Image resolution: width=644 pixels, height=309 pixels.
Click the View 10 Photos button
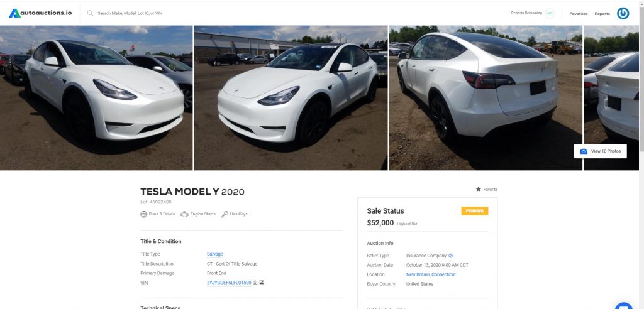[x=601, y=151]
